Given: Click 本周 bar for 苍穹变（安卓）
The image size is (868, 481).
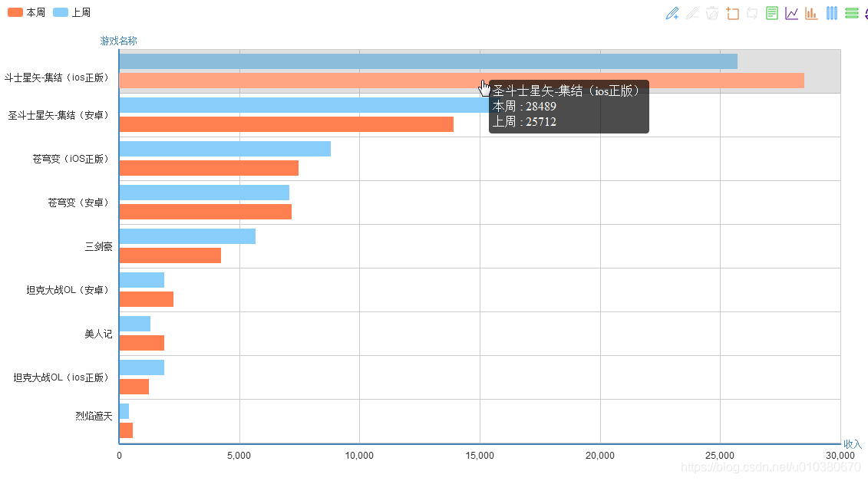Looking at the screenshot, I should pos(206,212).
